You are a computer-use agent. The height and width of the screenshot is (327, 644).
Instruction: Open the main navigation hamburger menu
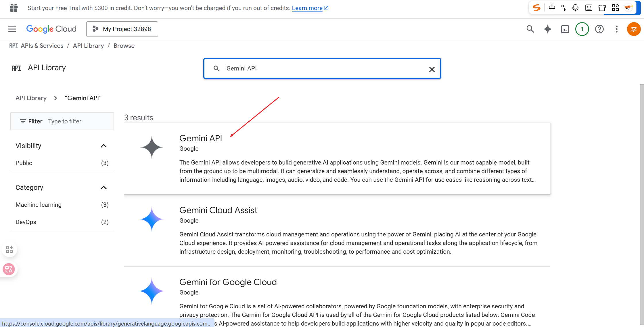(12, 29)
